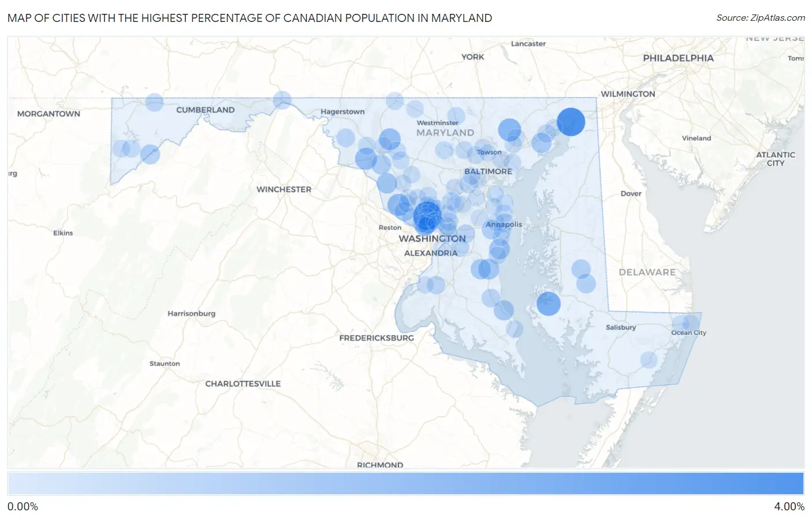Screen dimensions: 812x519
Task: Click the bubble next to Ocean City label
Action: [691, 322]
